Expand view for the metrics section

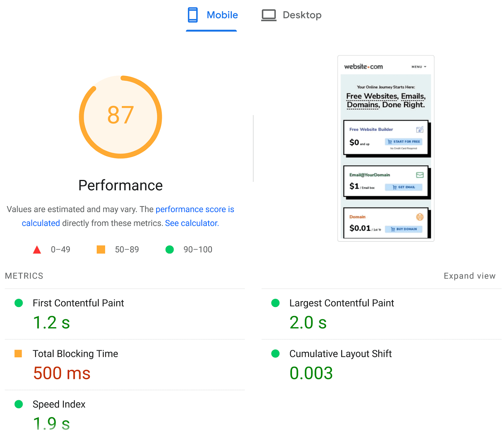469,276
